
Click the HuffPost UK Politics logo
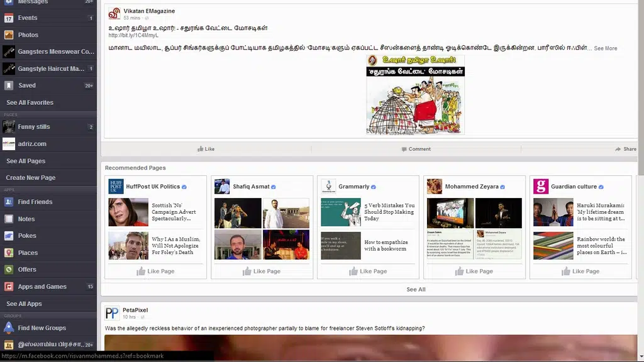(x=116, y=186)
